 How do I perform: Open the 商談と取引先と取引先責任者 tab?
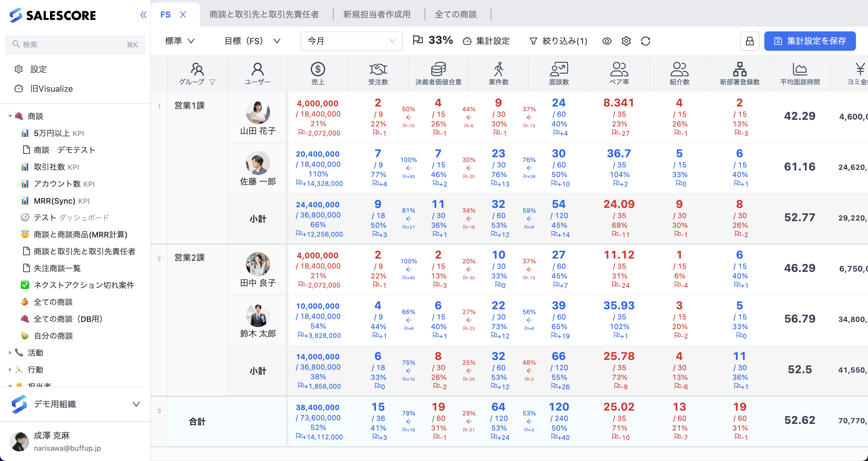tap(264, 14)
